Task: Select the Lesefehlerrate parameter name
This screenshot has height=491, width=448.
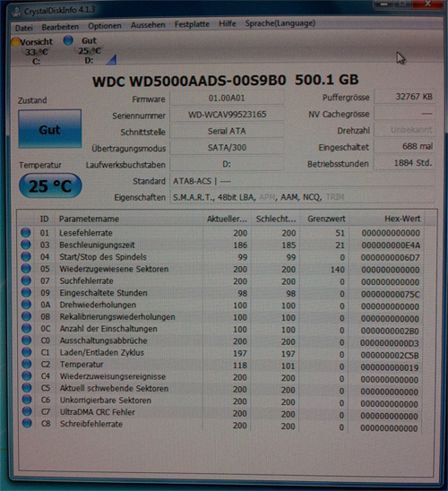Action: (x=86, y=233)
